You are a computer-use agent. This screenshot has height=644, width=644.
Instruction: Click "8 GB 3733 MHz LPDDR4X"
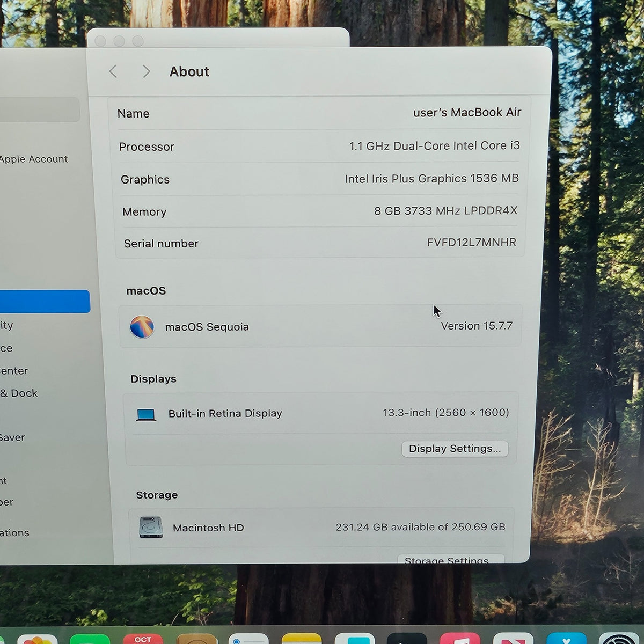445,211
